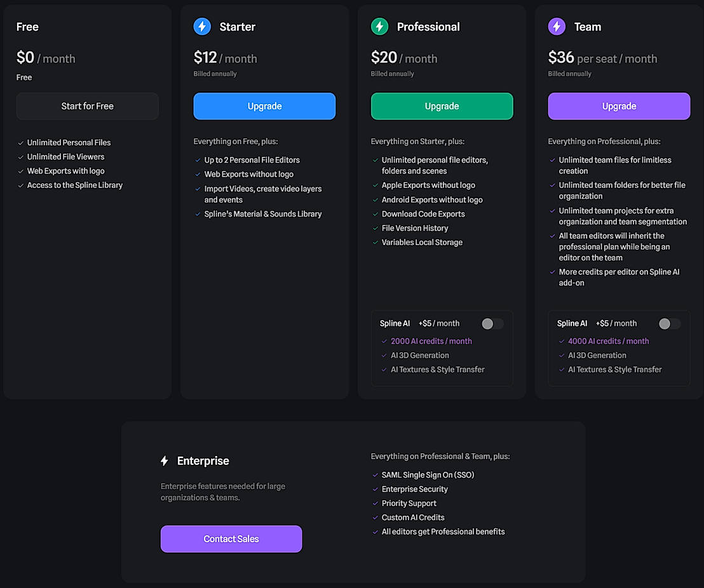Click checkmark beside Enterprise Security

coord(375,489)
